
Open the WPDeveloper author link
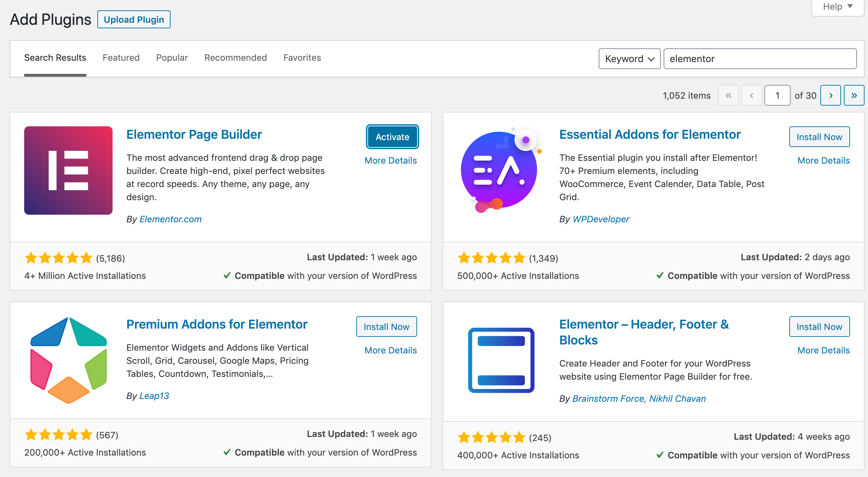coord(601,219)
